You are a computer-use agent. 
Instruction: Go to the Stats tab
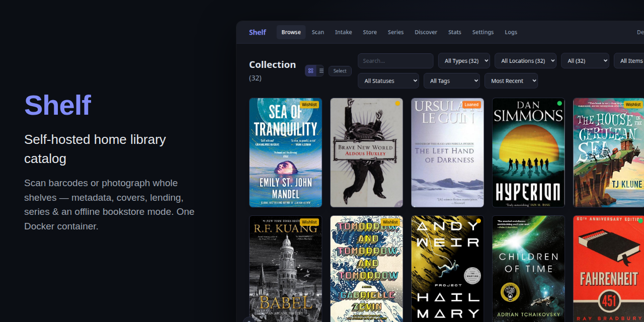click(455, 32)
